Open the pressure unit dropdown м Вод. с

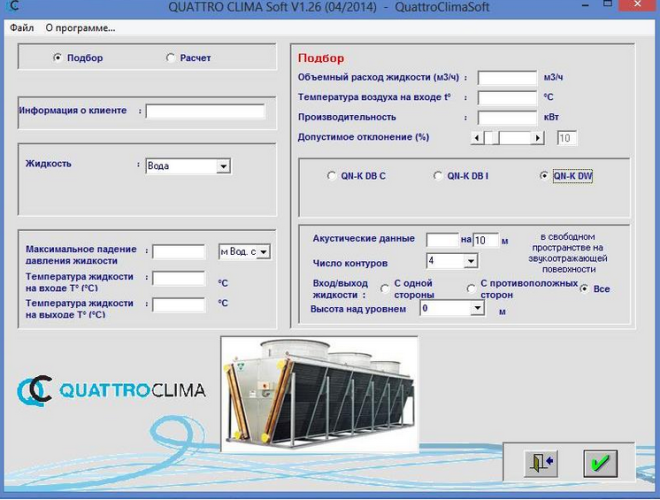click(x=263, y=252)
